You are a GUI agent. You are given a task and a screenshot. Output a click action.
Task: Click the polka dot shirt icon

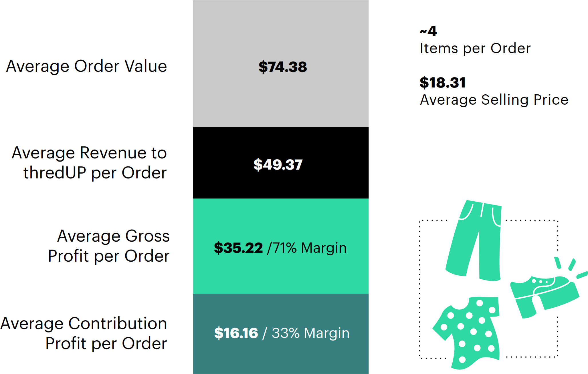pyautogui.click(x=469, y=332)
